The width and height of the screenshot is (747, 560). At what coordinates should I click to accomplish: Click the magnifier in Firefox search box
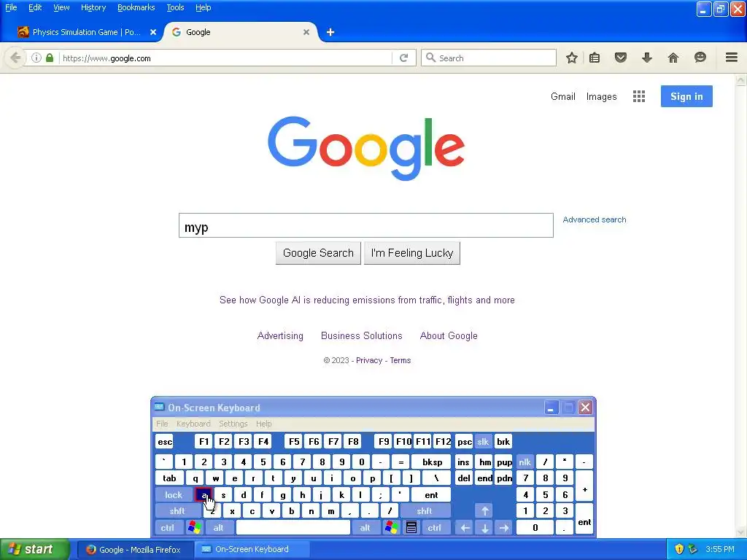430,58
